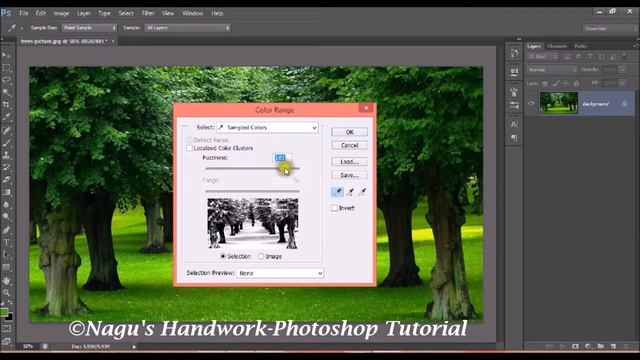Click the Detect Faces checkbox
This screenshot has height=360, width=640.
click(189, 140)
